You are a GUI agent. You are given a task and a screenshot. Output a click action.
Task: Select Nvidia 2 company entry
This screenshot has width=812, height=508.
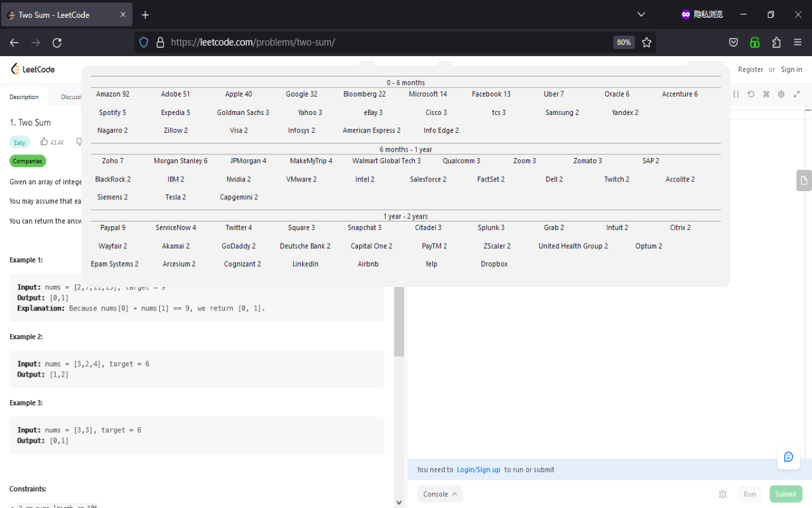pyautogui.click(x=239, y=179)
